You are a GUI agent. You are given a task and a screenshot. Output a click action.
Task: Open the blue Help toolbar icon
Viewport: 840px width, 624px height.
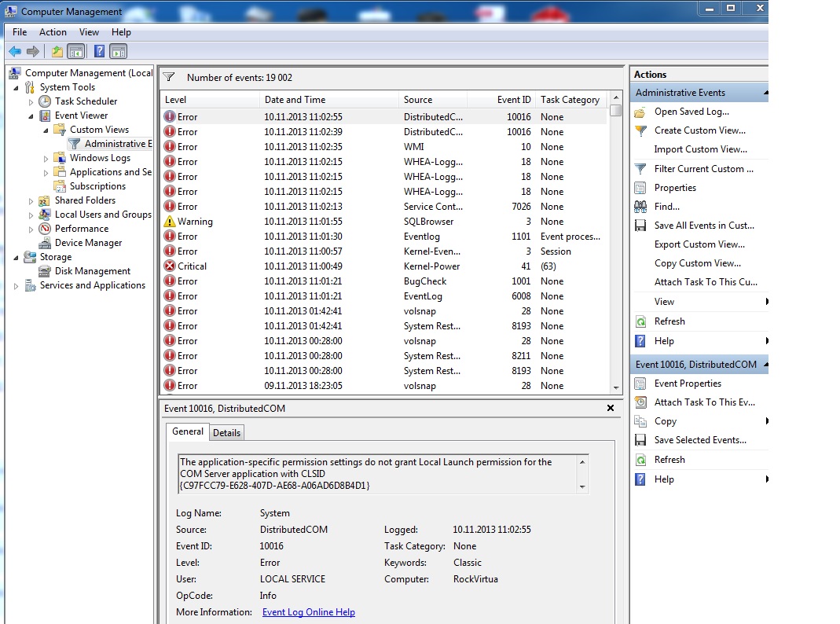(x=99, y=51)
